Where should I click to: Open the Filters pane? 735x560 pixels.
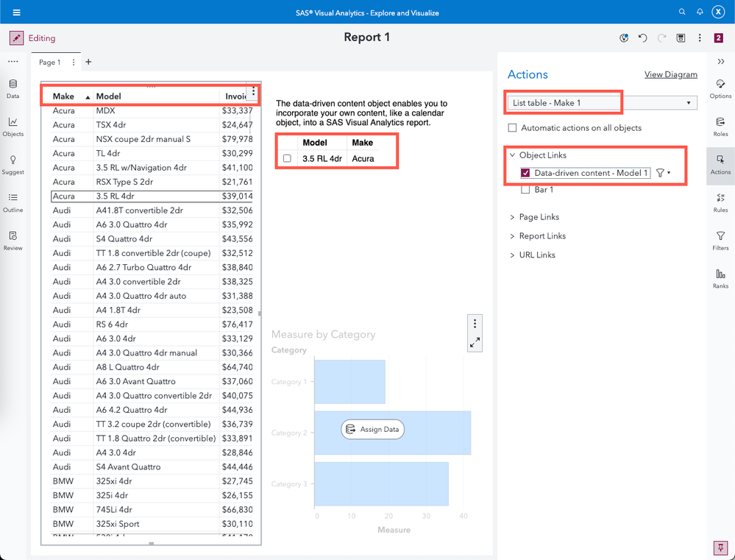point(720,241)
